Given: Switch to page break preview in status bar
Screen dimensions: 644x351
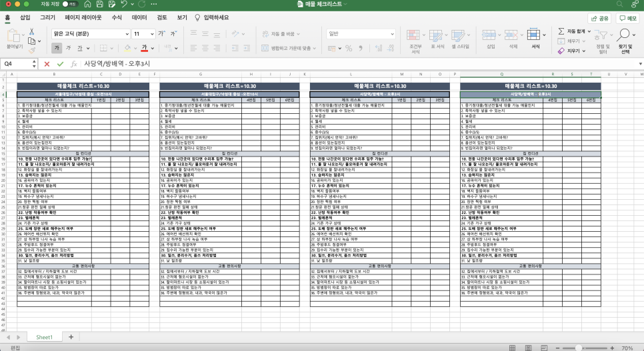Looking at the screenshot, I should (544, 348).
